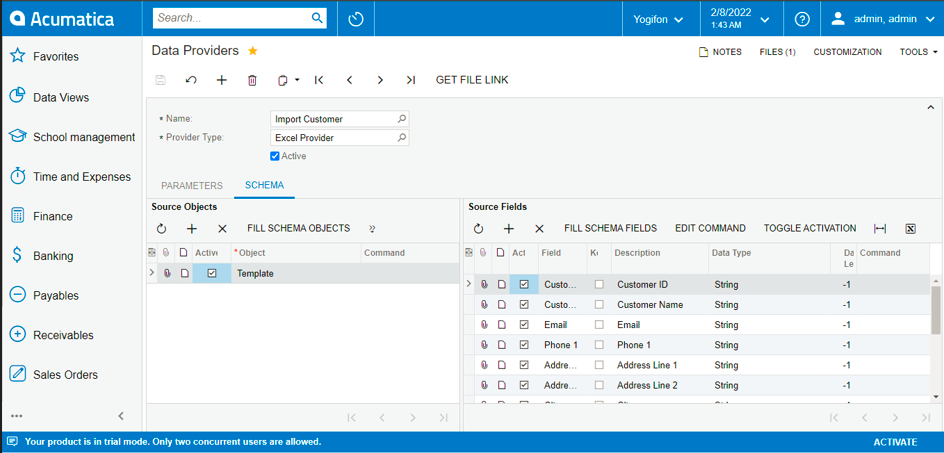This screenshot has height=453, width=944.
Task: Go to the first provider record
Action: pyautogui.click(x=320, y=80)
